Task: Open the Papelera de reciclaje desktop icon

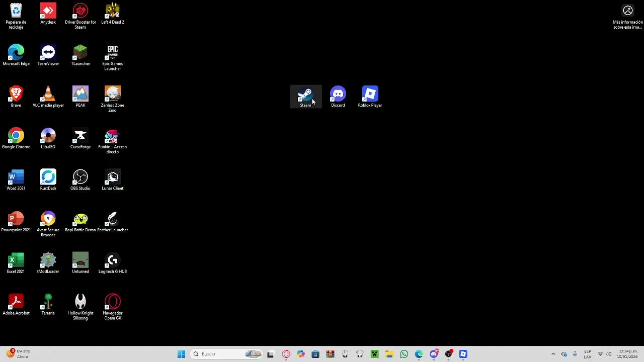Action: pyautogui.click(x=16, y=16)
